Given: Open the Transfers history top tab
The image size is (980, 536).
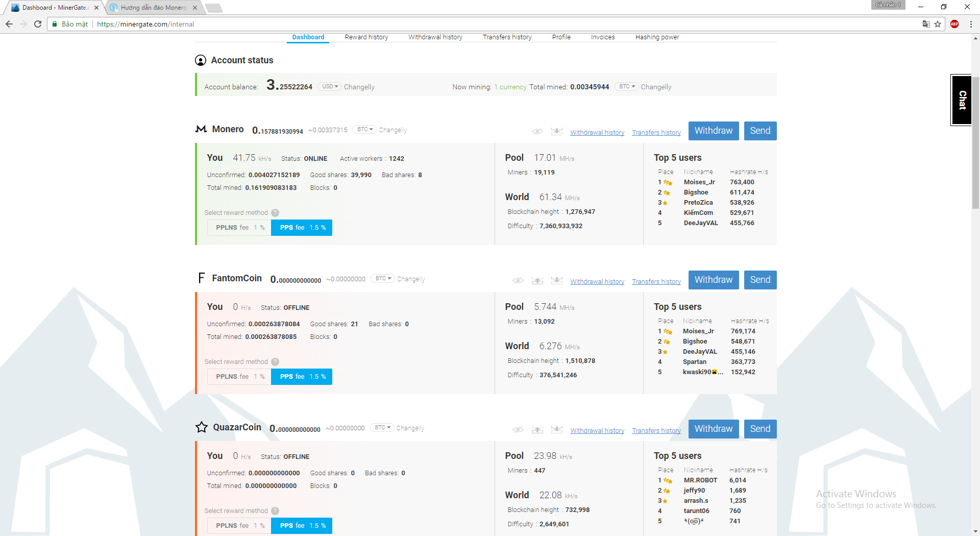Looking at the screenshot, I should tap(507, 37).
